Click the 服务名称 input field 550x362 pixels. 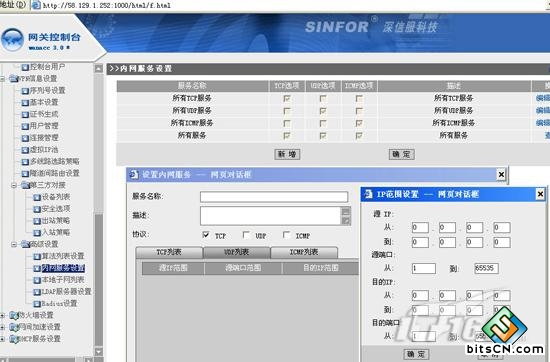(274, 197)
